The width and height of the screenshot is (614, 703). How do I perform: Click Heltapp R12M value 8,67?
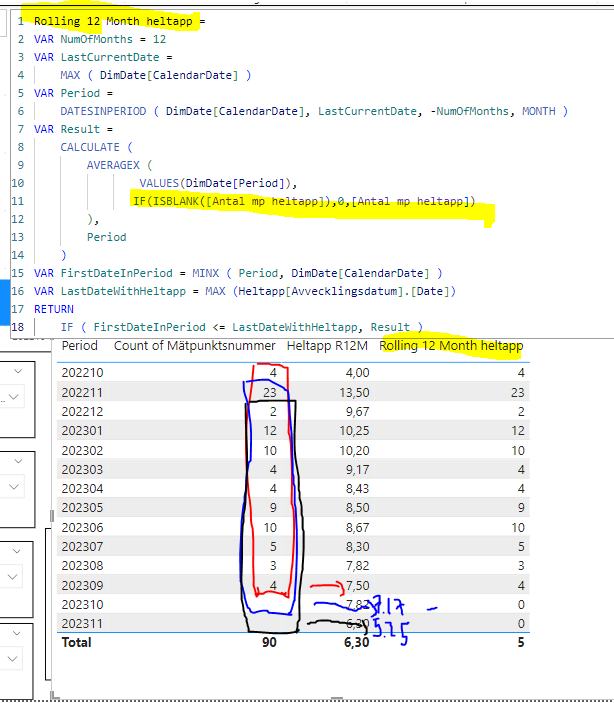[357, 527]
